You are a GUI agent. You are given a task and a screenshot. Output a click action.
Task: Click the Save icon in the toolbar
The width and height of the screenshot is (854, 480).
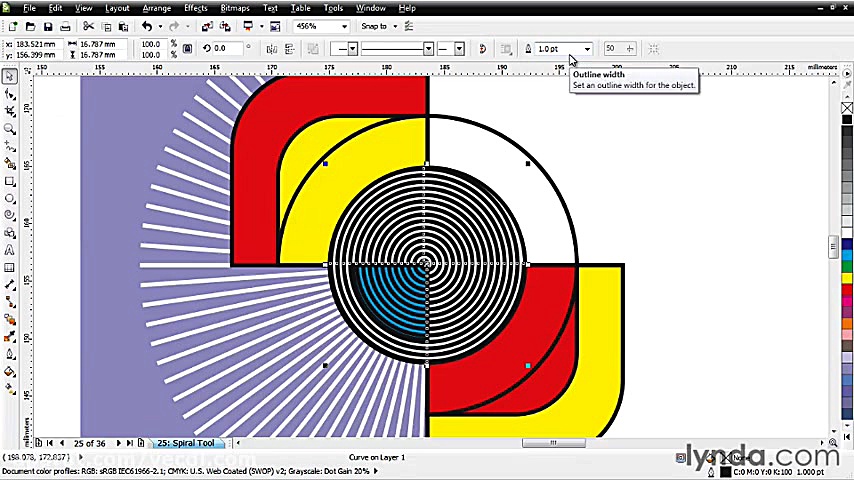(x=49, y=26)
